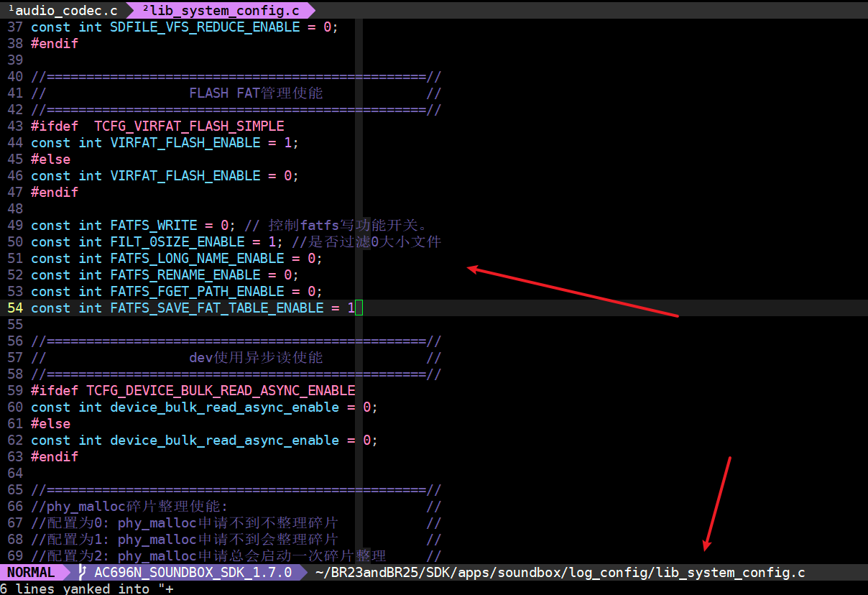The image size is (868, 595).
Task: Click the lib_system_config.c file path in the status line
Action: pos(560,573)
